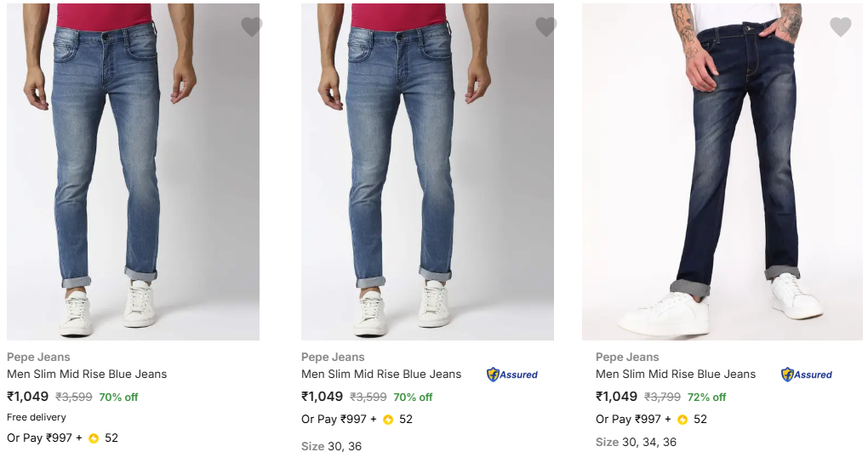Toggle wishlist heart on jeans sized 30, 36
The width and height of the screenshot is (868, 452).
[x=545, y=27]
